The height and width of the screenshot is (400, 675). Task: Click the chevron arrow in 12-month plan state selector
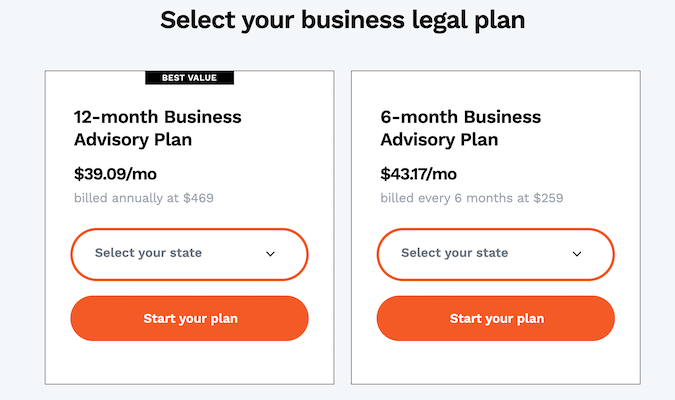(x=270, y=254)
